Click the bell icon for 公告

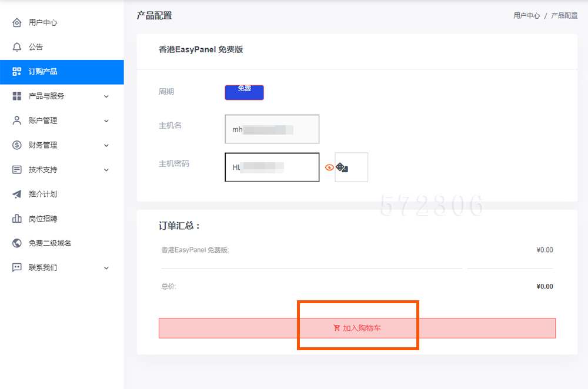tap(17, 47)
